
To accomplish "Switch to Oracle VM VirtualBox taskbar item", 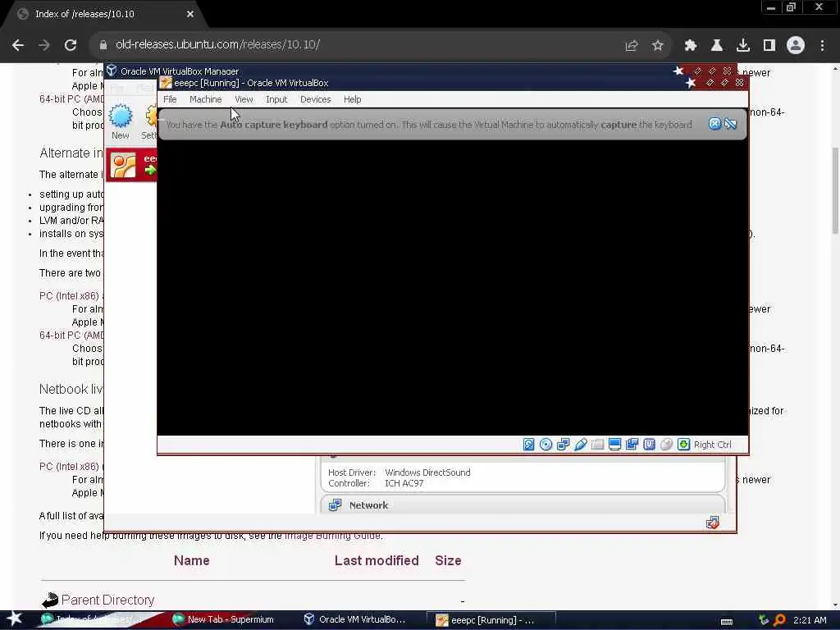I will click(356, 620).
